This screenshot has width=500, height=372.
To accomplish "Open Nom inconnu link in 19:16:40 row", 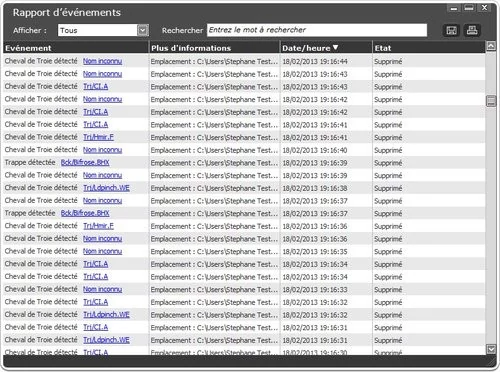I will tap(102, 150).
